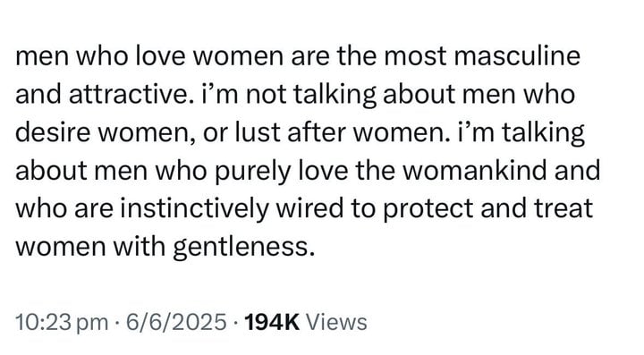Click the word gentleness ending tweet

[243, 248]
